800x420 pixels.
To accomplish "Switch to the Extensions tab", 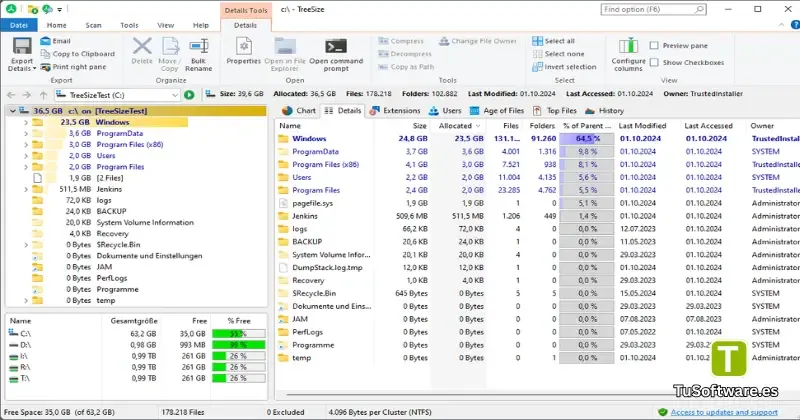I will click(x=395, y=111).
